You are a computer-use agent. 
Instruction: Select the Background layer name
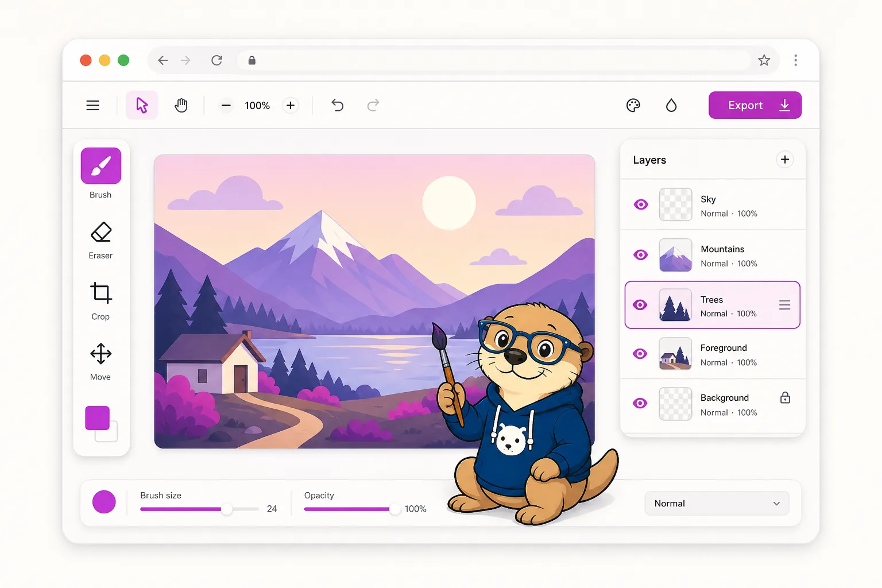(725, 398)
